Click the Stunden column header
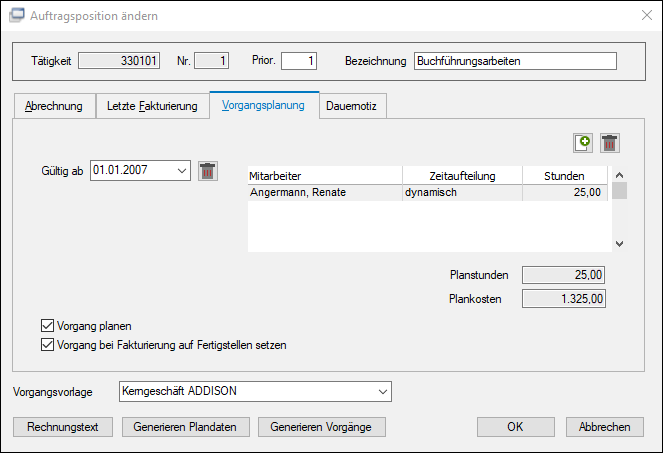Viewport: 663px width, 453px height. [x=565, y=176]
